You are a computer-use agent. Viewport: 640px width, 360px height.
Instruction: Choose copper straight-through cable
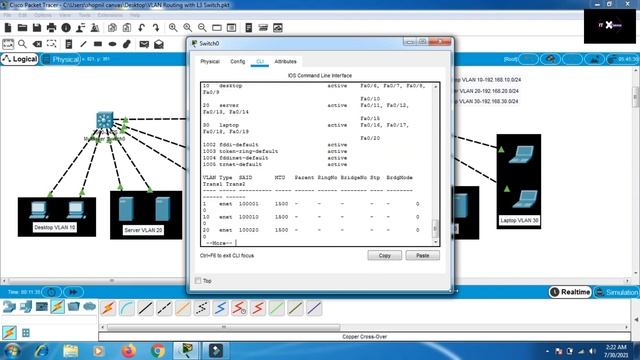tap(145, 308)
